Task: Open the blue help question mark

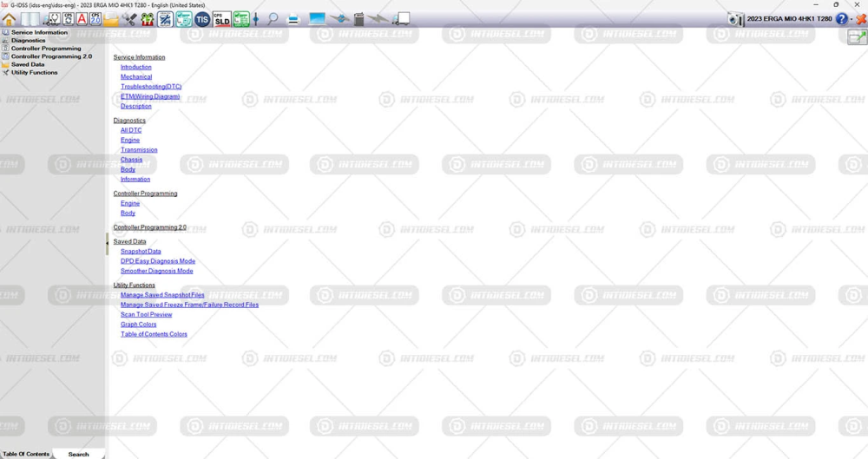Action: 841,19
